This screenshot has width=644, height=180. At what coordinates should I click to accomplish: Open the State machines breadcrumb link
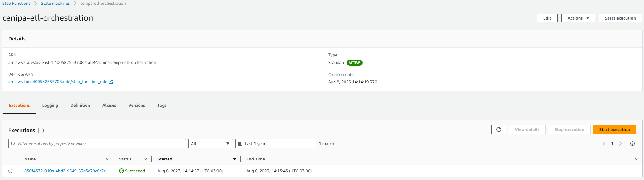tap(55, 3)
